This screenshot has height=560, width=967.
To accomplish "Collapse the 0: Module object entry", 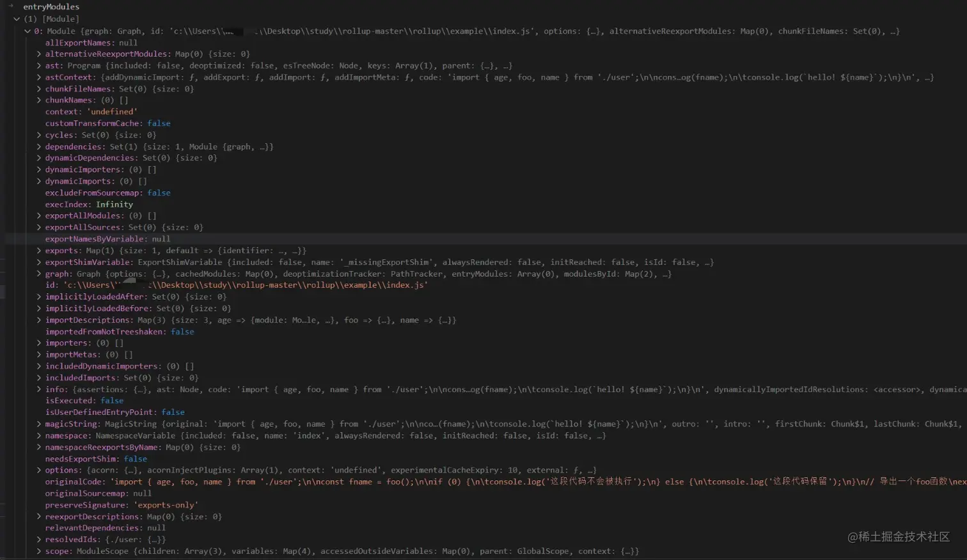I will click(x=28, y=31).
